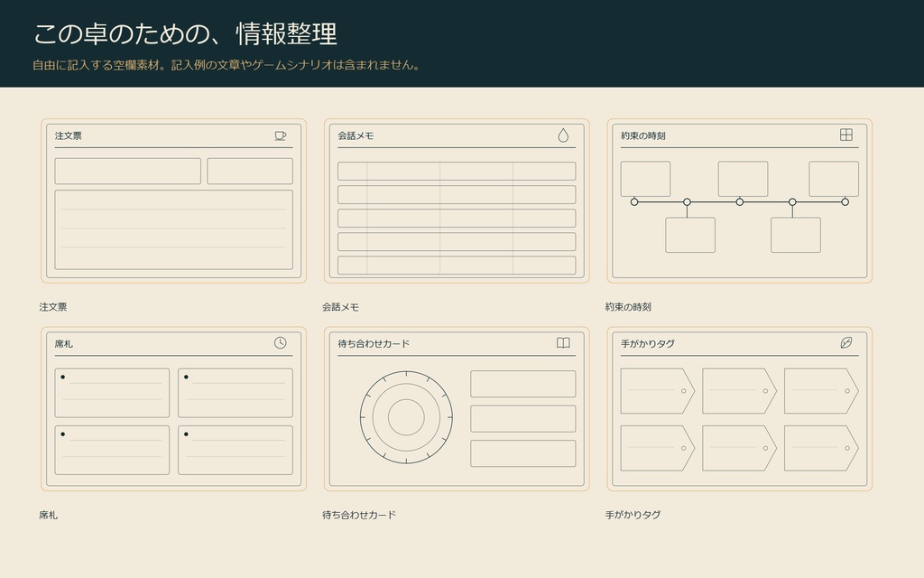Click the 会話メモ title inside the card header

point(356,135)
